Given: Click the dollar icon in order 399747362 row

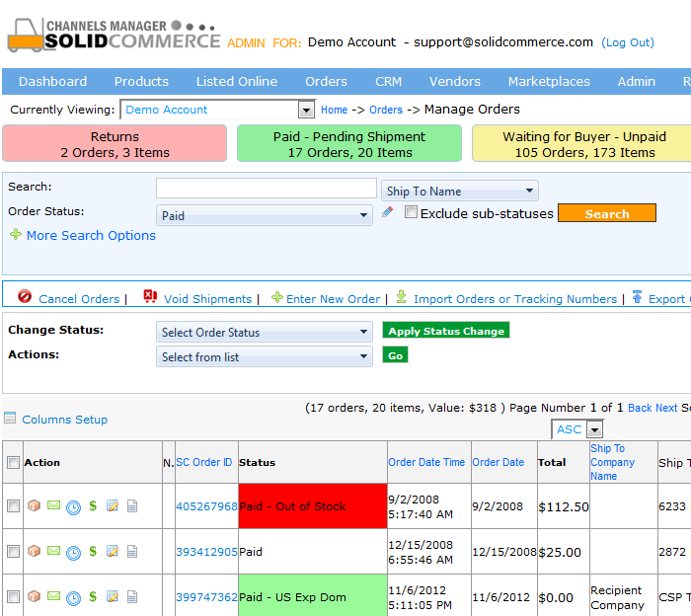Looking at the screenshot, I should tap(93, 596).
